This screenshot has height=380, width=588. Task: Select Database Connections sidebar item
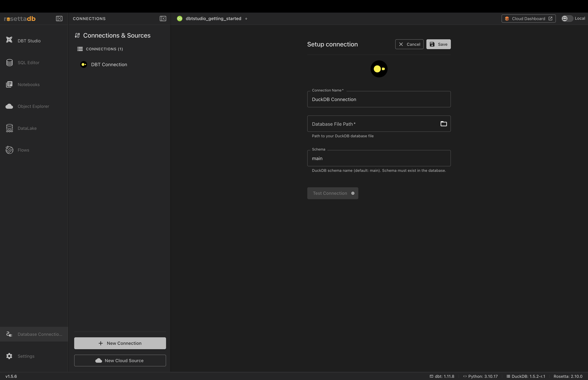(34, 334)
